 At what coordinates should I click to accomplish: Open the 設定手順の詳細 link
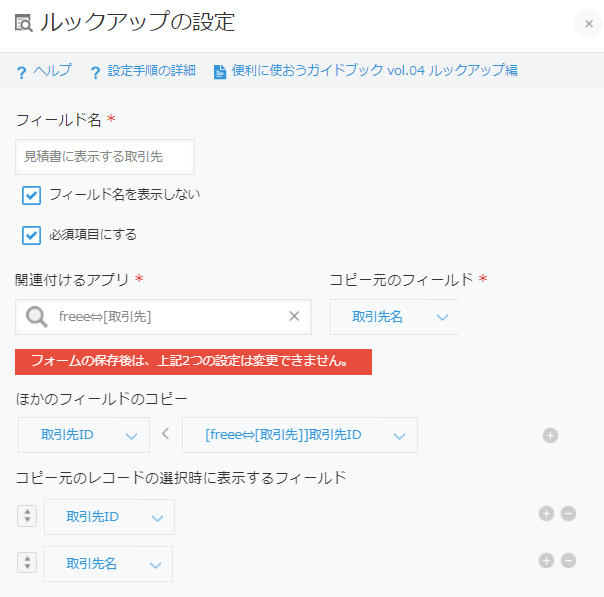(x=151, y=70)
